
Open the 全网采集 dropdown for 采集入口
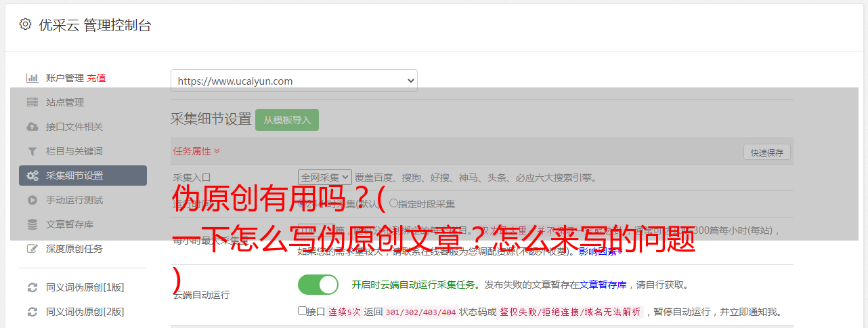pos(325,178)
